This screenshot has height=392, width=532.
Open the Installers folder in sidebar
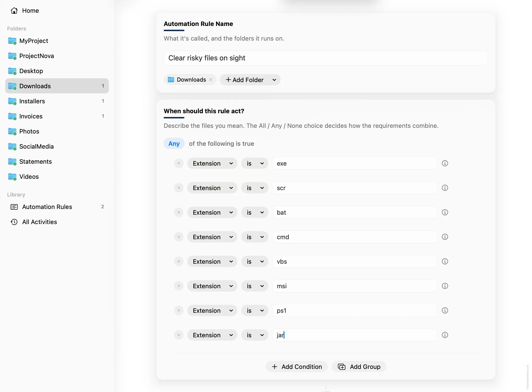pos(57,101)
